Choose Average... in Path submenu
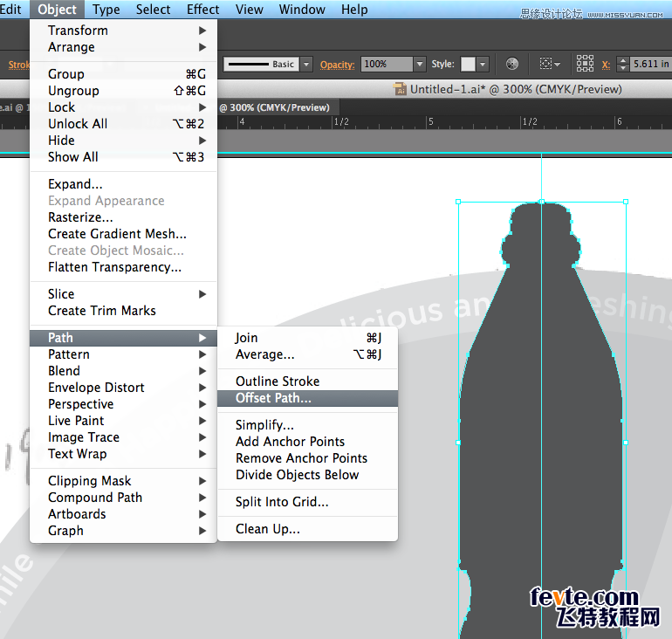The width and height of the screenshot is (672, 639). click(x=308, y=354)
